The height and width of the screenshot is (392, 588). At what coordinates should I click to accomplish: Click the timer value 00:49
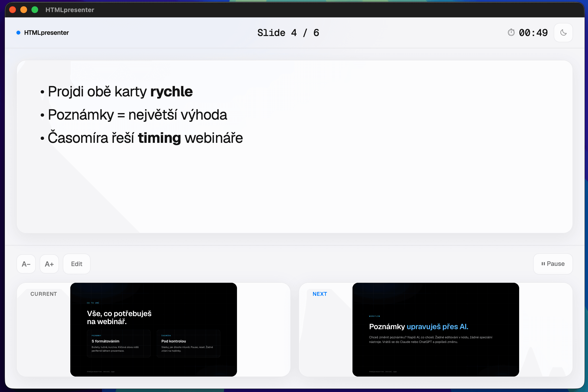(533, 33)
